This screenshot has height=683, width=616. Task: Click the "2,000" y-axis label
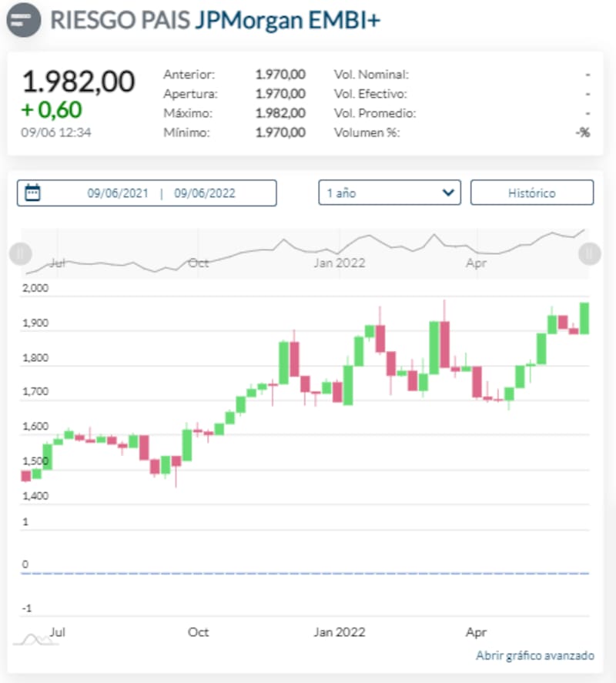tap(35, 288)
